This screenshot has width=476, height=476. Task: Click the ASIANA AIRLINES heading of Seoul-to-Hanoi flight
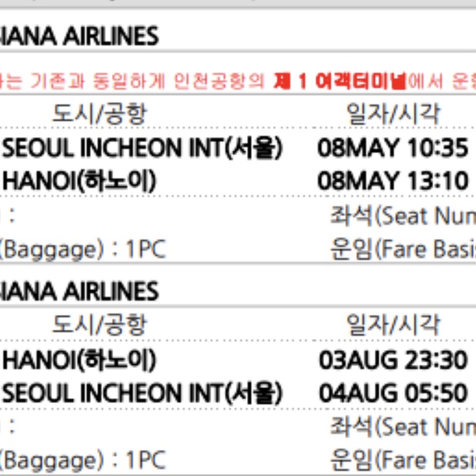click(79, 36)
